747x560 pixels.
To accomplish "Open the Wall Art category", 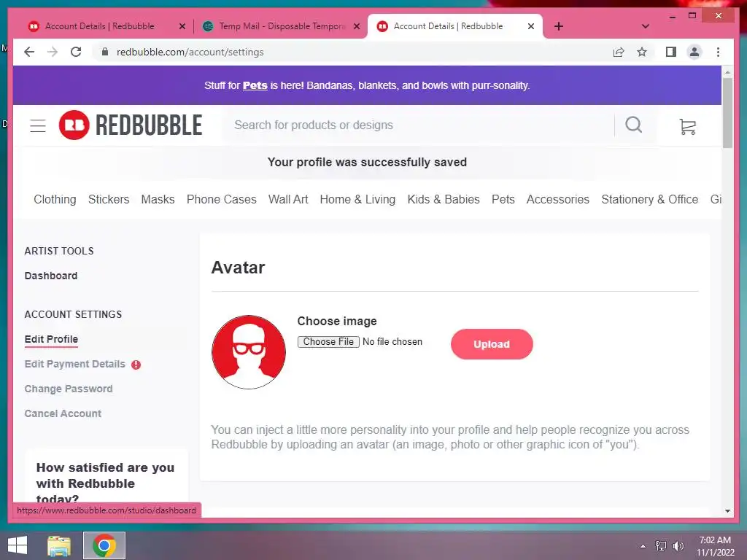I will tap(288, 200).
